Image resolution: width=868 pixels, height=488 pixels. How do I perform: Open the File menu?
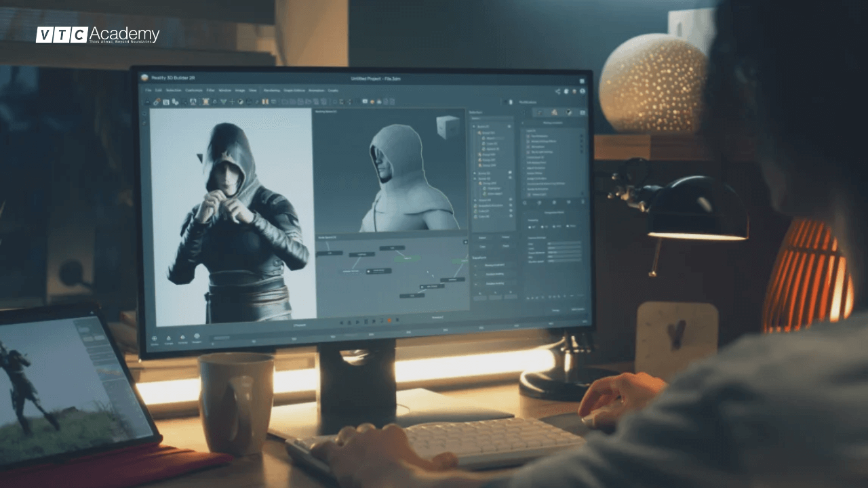149,90
